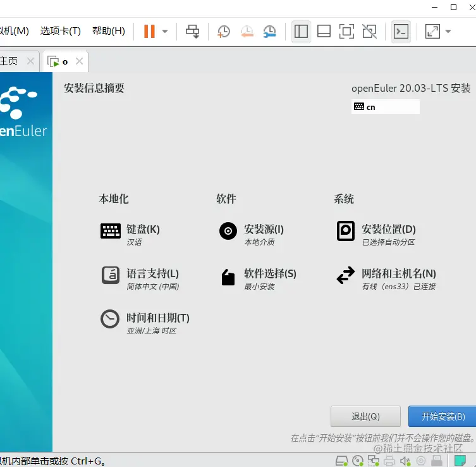This screenshot has height=467, width=476.
Task: Click the cn keyboard layout indicator
Action: pyautogui.click(x=385, y=107)
